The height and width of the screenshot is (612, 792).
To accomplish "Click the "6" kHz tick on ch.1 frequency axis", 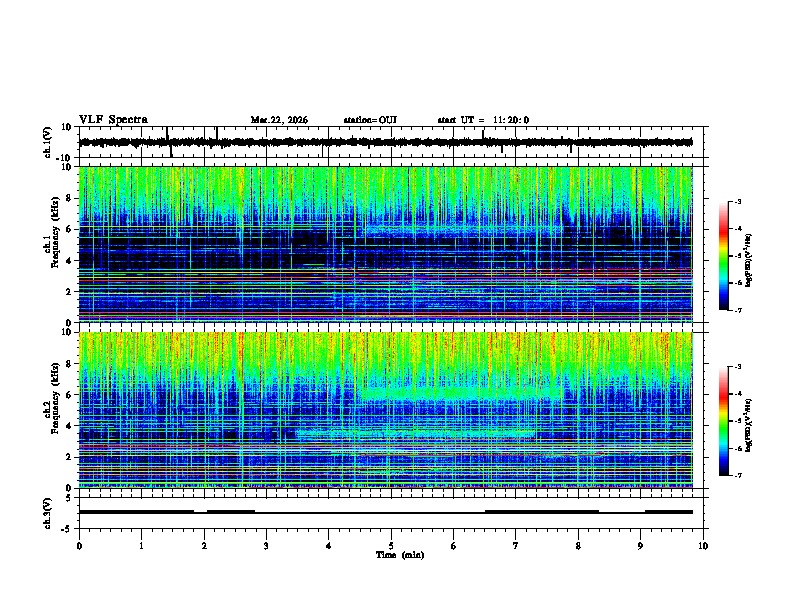I will click(x=70, y=229).
